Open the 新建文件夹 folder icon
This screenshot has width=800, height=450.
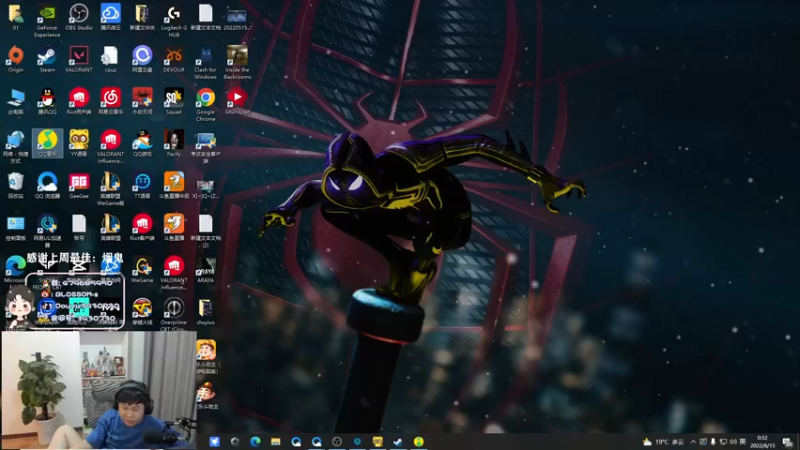coord(142,17)
